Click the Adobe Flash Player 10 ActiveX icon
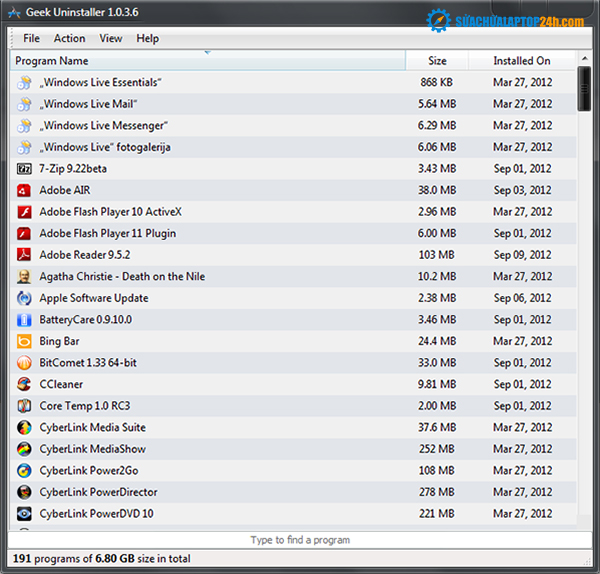 pyautogui.click(x=24, y=212)
